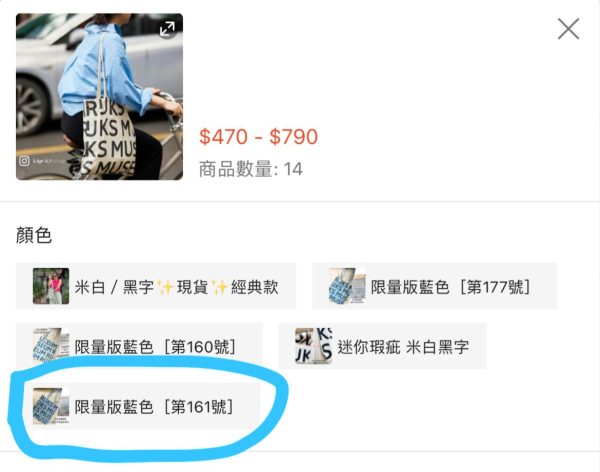
Task: Click the 顏色 section heading
Action: (x=34, y=235)
